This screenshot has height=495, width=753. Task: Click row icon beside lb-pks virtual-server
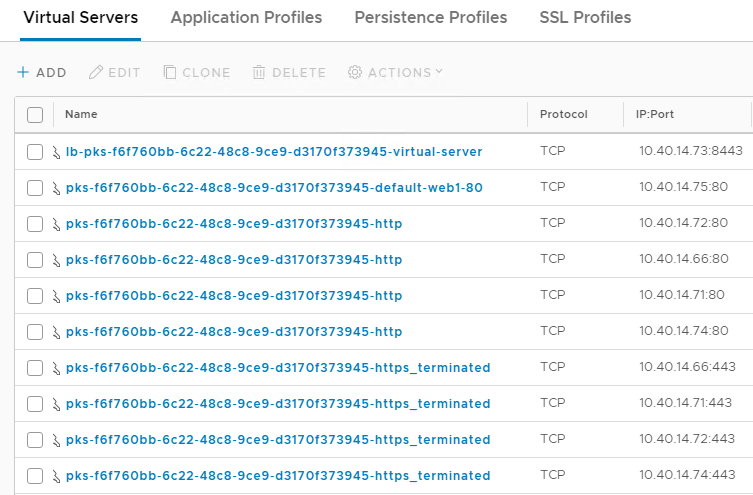(x=58, y=152)
